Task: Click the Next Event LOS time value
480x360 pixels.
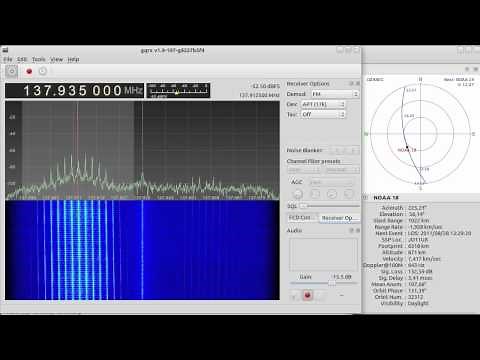Action: [440, 233]
